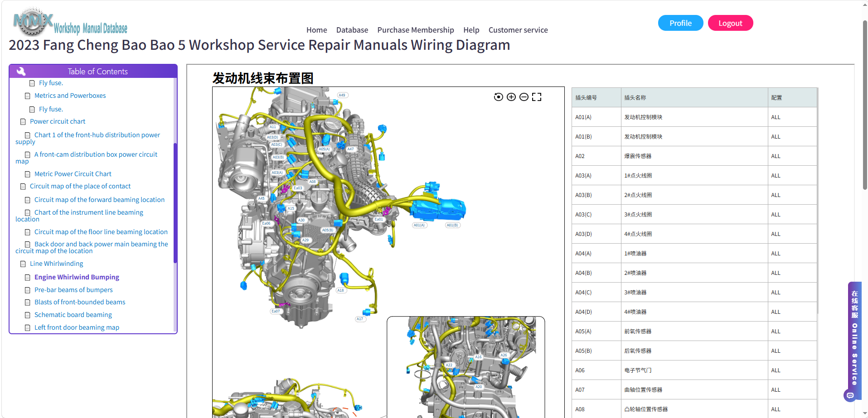Click the A01(A) connector label on diagram
Screen dimensions: 868x418
coord(419,225)
